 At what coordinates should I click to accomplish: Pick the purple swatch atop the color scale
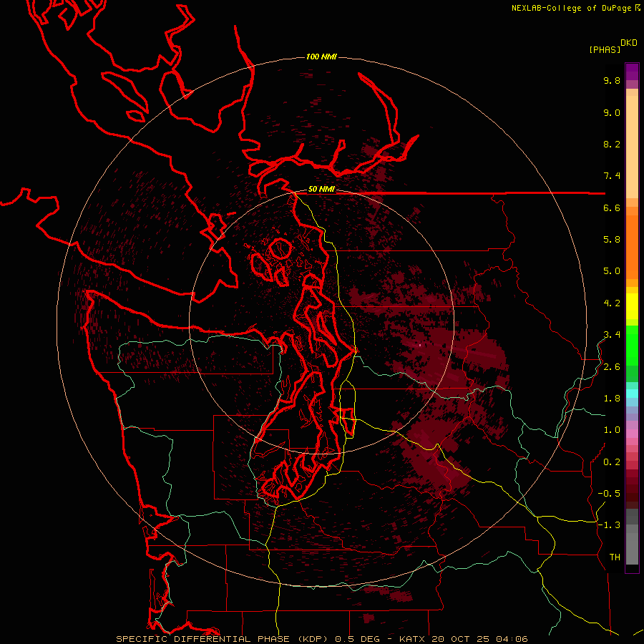pos(632,72)
